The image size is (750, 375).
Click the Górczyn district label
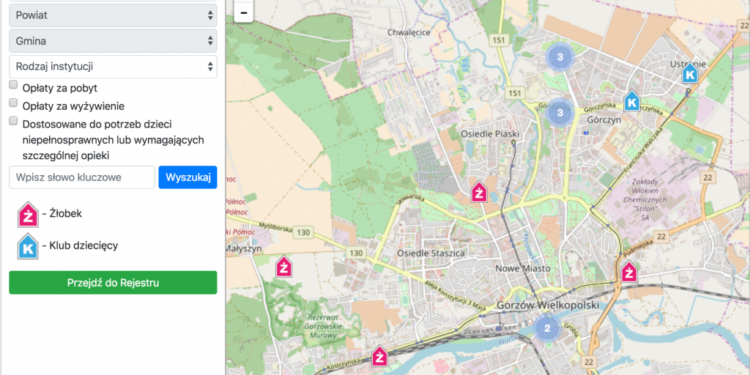pyautogui.click(x=604, y=120)
